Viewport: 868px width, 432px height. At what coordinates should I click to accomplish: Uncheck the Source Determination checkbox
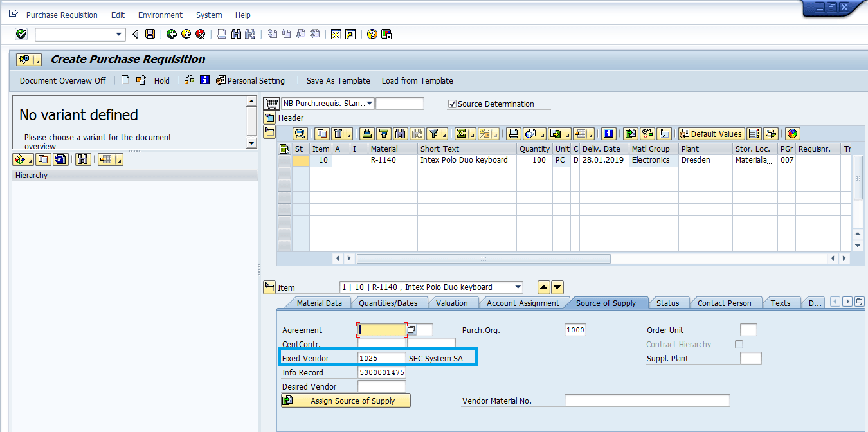pyautogui.click(x=452, y=104)
